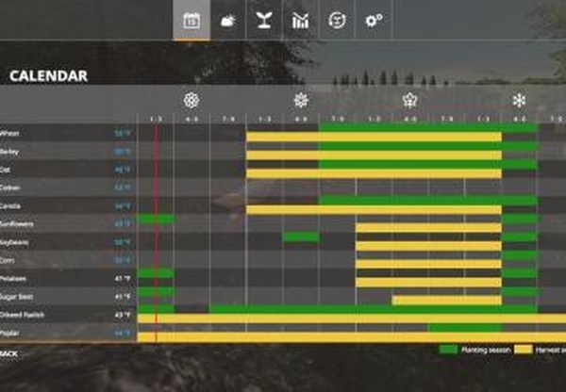566x392 pixels.
Task: Open the Calendar tab icon
Action: pos(191,20)
